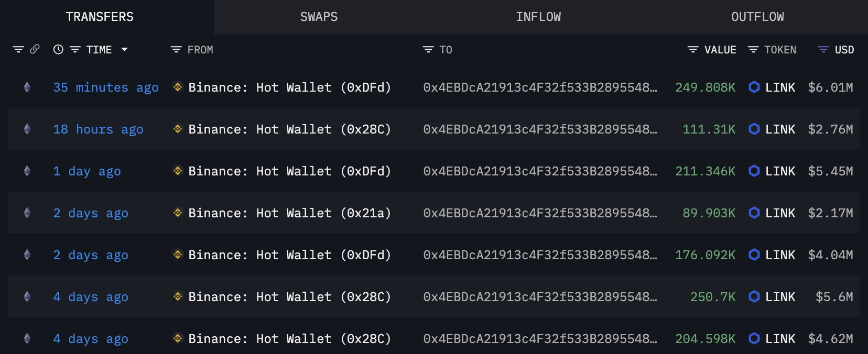
Task: Click recipient address in the $4.04M row
Action: point(540,255)
